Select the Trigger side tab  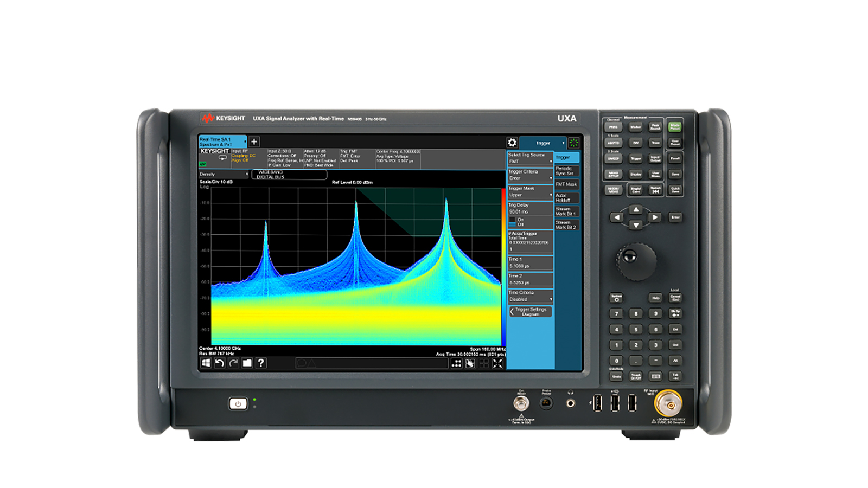point(567,157)
